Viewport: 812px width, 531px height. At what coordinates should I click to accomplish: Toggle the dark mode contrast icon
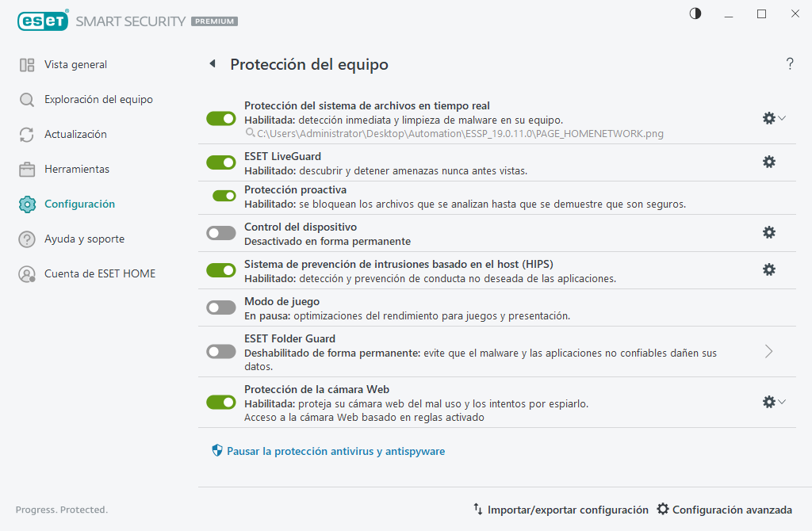coord(695,13)
